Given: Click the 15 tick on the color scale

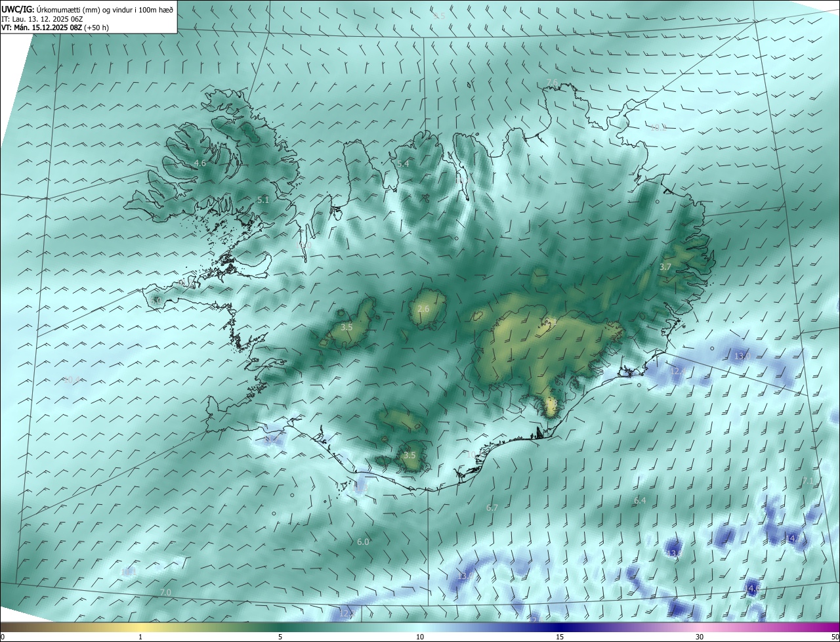Looking at the screenshot, I should coord(560,637).
